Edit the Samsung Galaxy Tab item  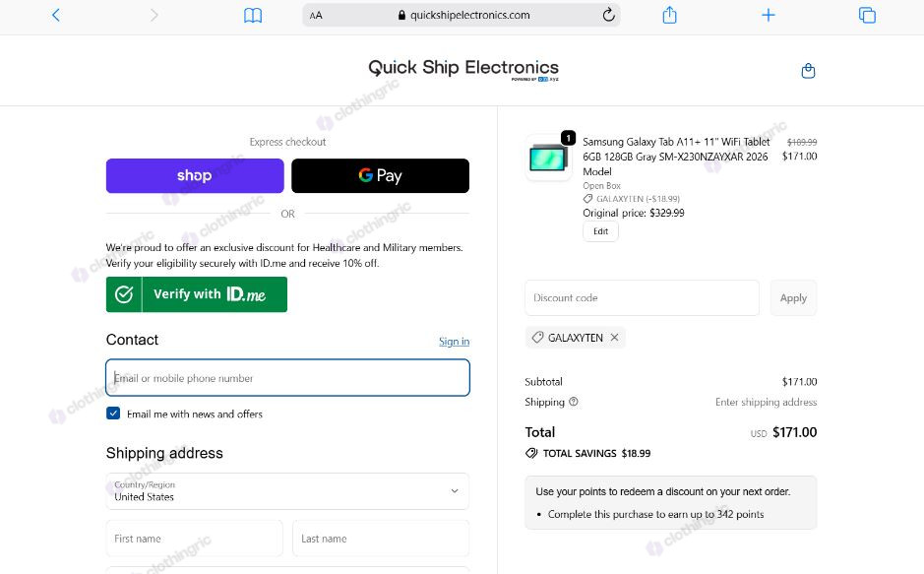pyautogui.click(x=600, y=231)
